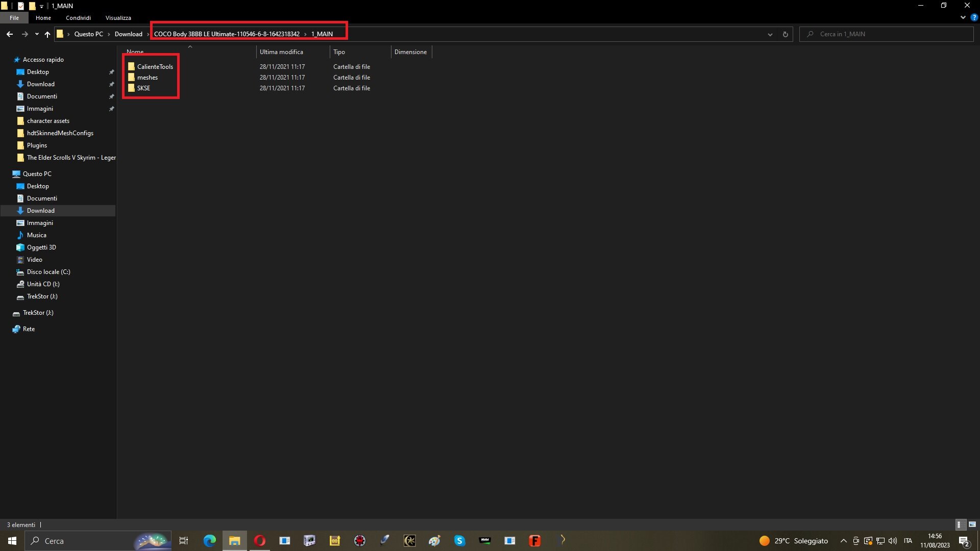Open the Visualizza ribbon tab
The height and width of the screenshot is (551, 980).
[x=118, y=18]
